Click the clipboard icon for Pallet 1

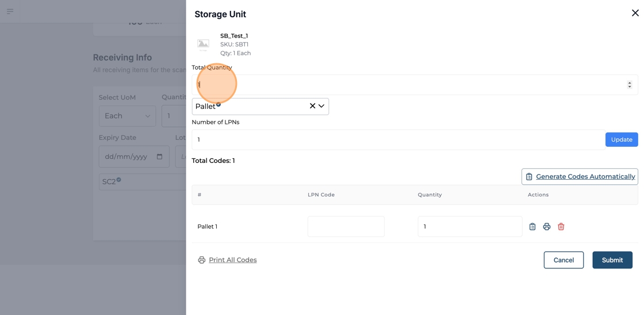pyautogui.click(x=532, y=227)
